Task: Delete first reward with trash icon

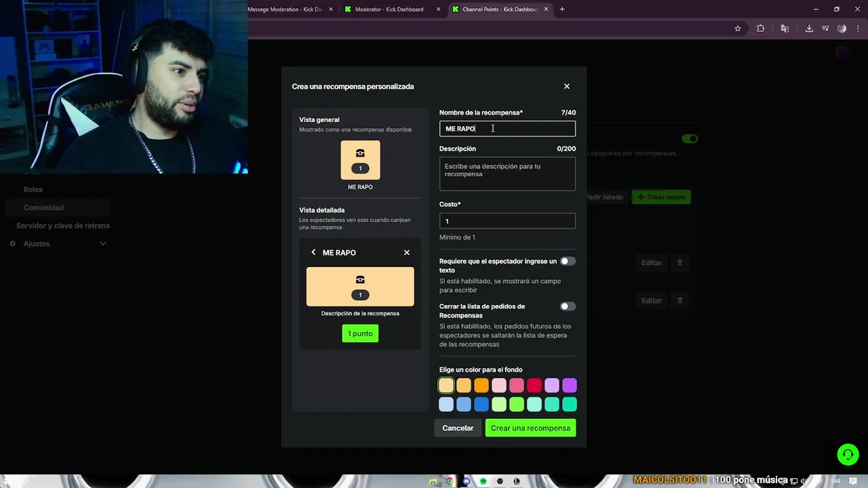Action: 679,263
